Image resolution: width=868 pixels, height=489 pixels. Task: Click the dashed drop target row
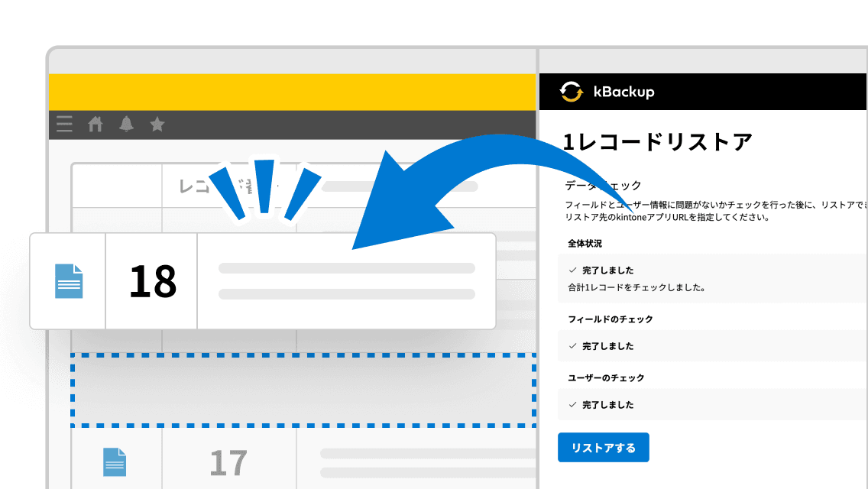pyautogui.click(x=303, y=389)
